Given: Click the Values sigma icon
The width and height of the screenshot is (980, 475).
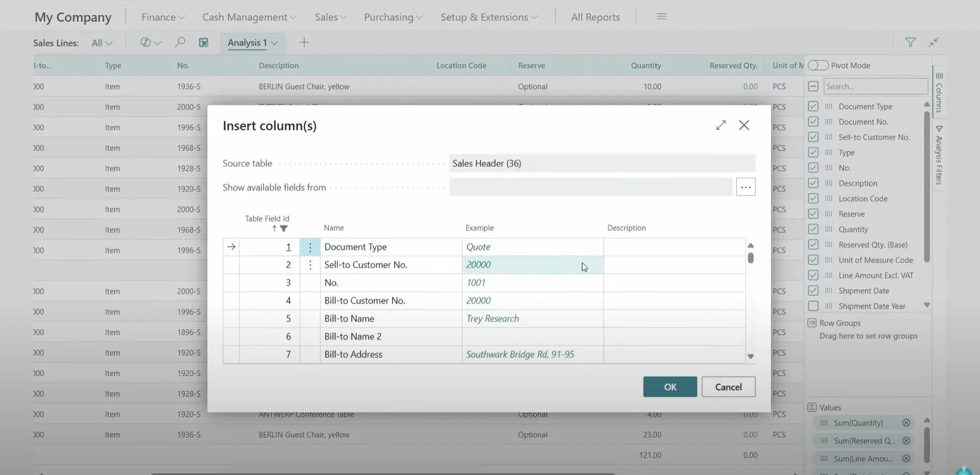Looking at the screenshot, I should point(812,407).
